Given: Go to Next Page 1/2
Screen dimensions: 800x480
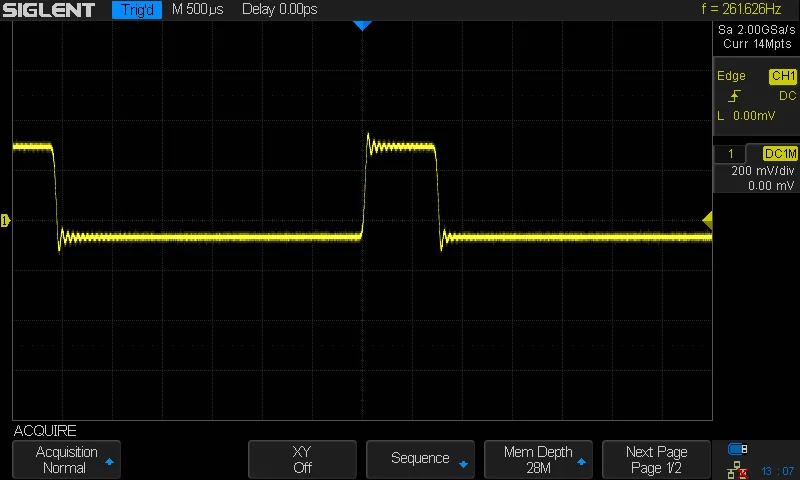Looking at the screenshot, I should [656, 460].
